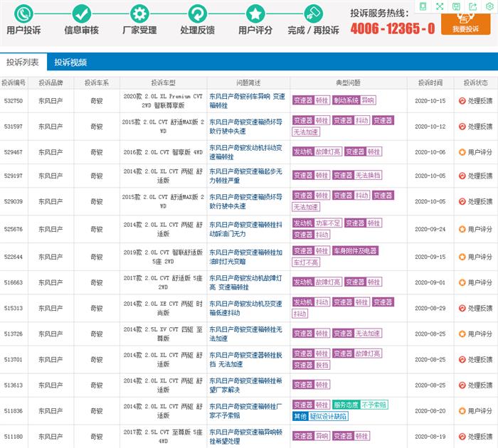The height and width of the screenshot is (448, 498).
Task: Click the date 2020-09-24
Action: (430, 229)
